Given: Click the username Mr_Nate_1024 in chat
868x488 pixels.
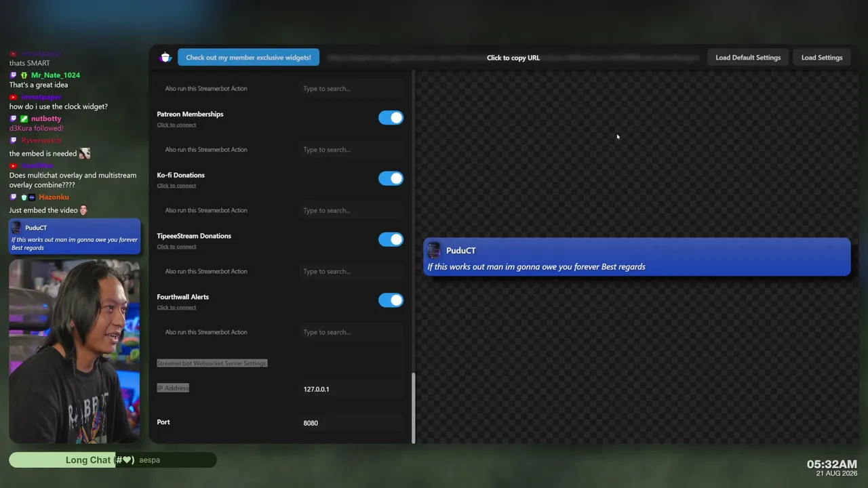Looking at the screenshot, I should point(56,75).
